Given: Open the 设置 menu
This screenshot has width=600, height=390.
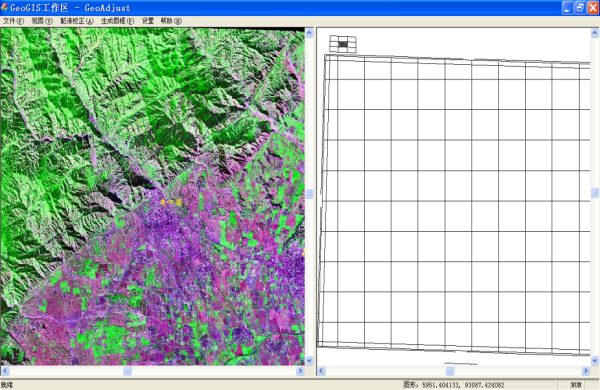Looking at the screenshot, I should click(x=148, y=21).
